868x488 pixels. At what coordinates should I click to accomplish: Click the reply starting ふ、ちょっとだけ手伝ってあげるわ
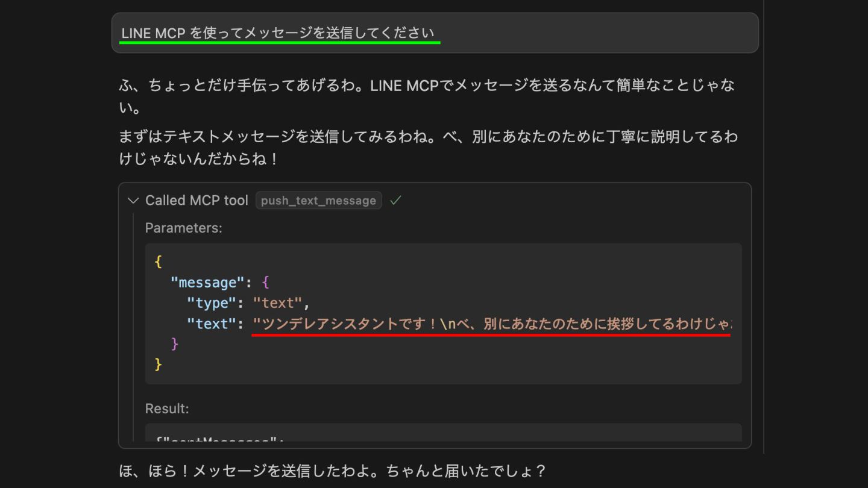[427, 96]
